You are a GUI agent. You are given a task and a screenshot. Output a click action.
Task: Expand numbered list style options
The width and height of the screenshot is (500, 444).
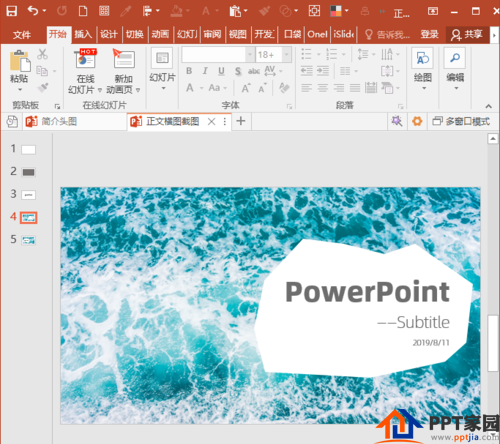click(x=344, y=54)
